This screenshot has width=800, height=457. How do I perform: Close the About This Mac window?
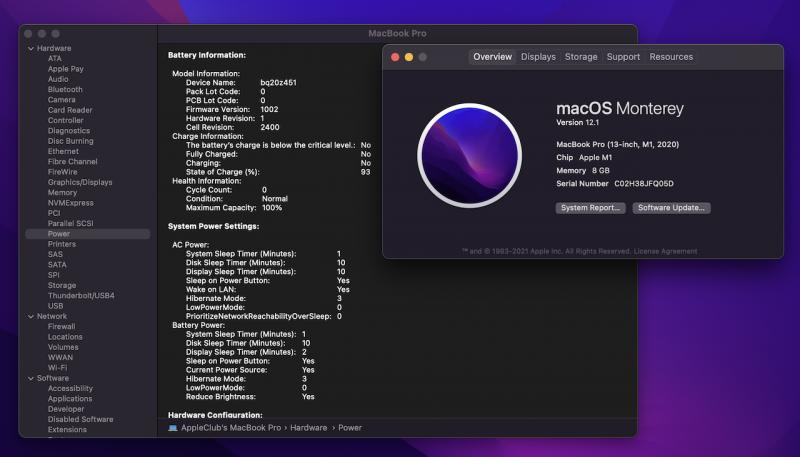pyautogui.click(x=395, y=57)
